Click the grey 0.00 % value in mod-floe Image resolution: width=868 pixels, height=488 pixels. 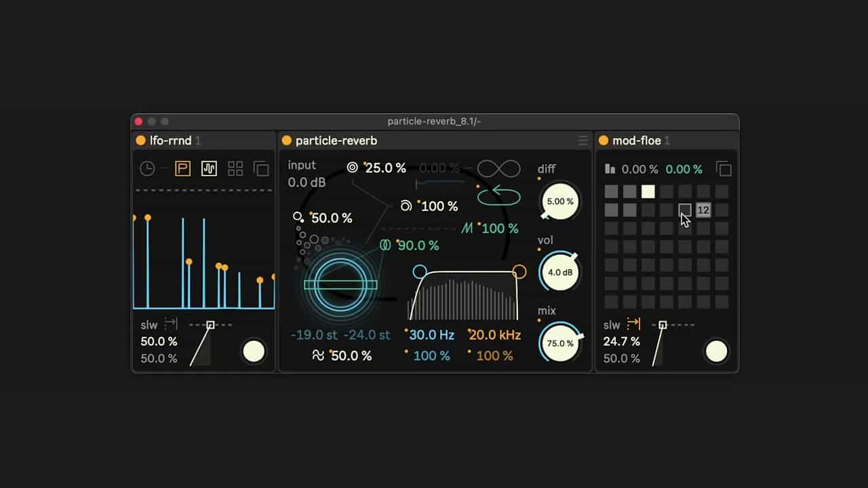(640, 169)
